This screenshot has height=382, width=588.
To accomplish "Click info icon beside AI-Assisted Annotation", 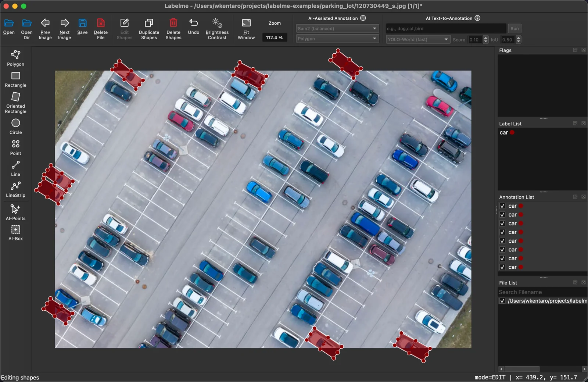I will pos(363,18).
